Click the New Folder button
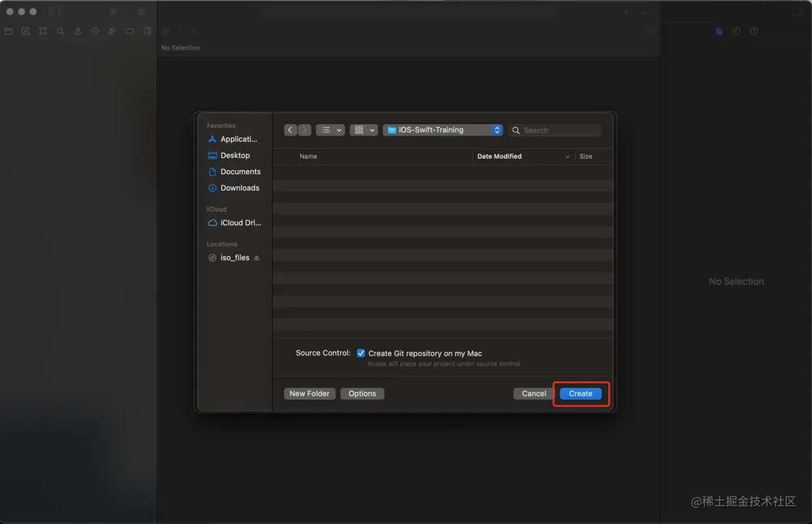The height and width of the screenshot is (524, 812). (x=310, y=394)
